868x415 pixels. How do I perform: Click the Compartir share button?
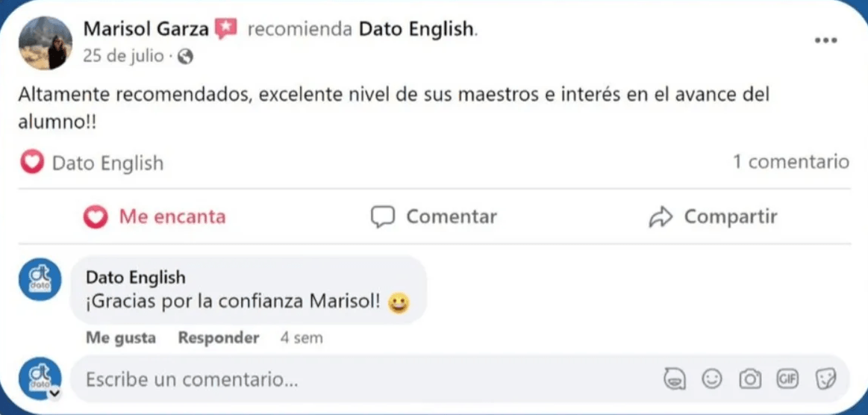coord(713,217)
